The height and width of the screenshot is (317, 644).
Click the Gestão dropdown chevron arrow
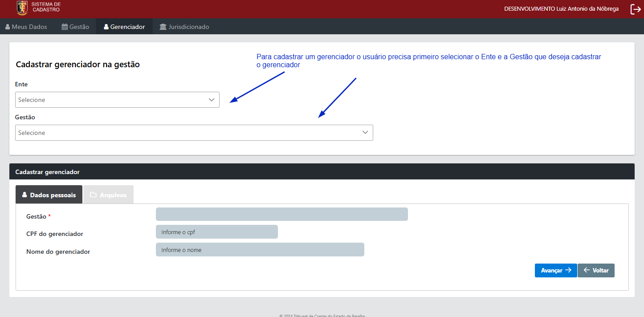click(x=365, y=133)
